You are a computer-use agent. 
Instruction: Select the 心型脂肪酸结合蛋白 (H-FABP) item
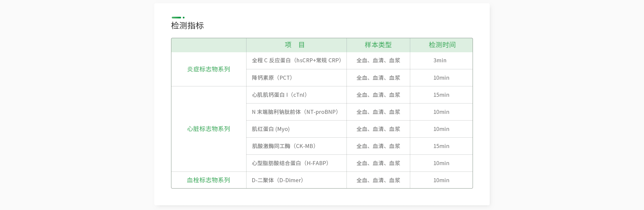pos(290,163)
